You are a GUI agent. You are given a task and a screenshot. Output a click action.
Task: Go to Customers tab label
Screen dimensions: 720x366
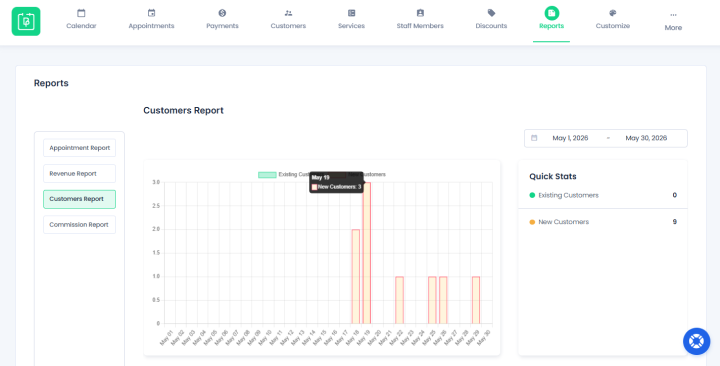tap(288, 26)
